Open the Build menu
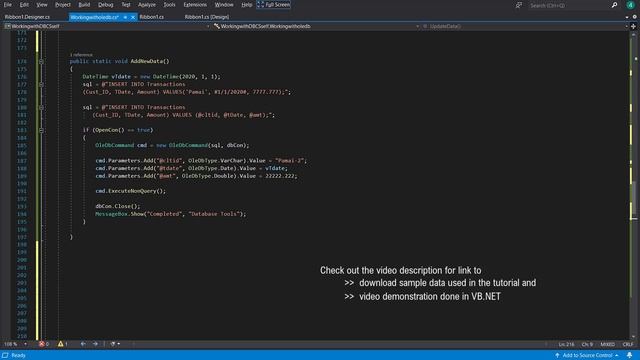The width and height of the screenshot is (640, 360). tap(84, 5)
